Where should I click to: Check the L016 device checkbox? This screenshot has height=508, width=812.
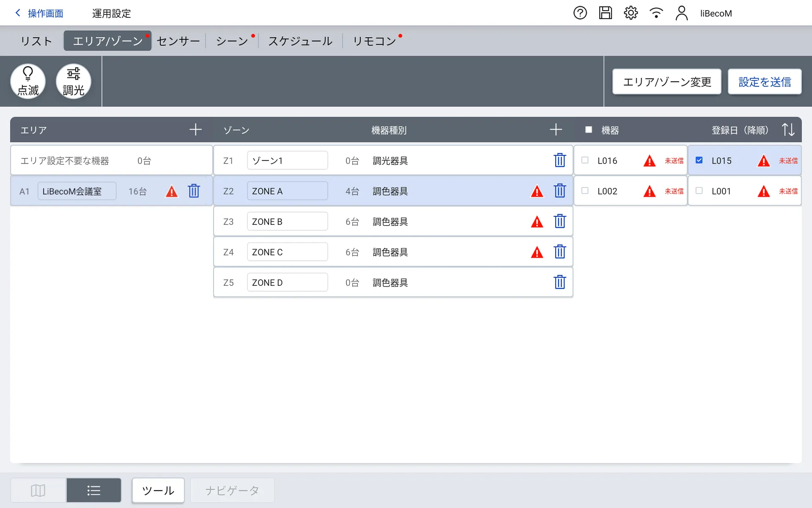(585, 160)
